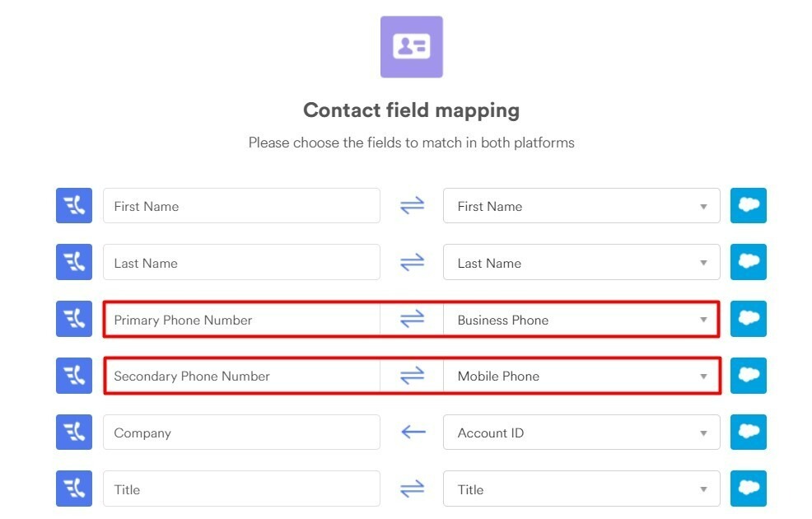Image resolution: width=812 pixels, height=519 pixels.
Task: Select the Secondary Phone Number field
Action: (x=242, y=376)
